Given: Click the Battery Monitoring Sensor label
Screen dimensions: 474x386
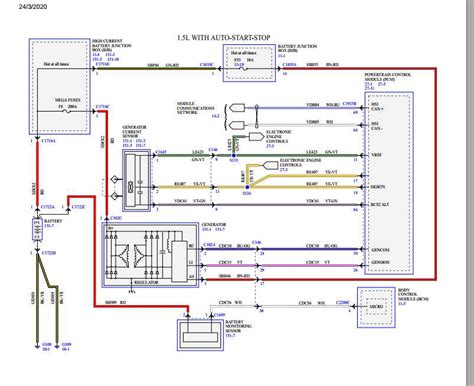Looking at the screenshot, I should [x=239, y=326].
